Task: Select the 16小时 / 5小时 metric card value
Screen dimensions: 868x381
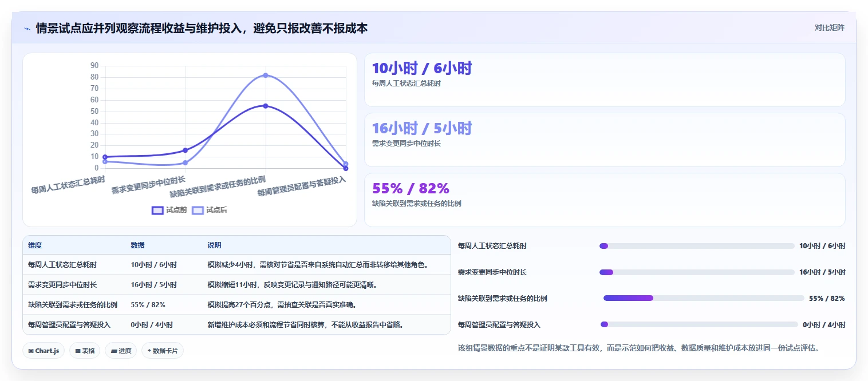Action: (x=422, y=128)
